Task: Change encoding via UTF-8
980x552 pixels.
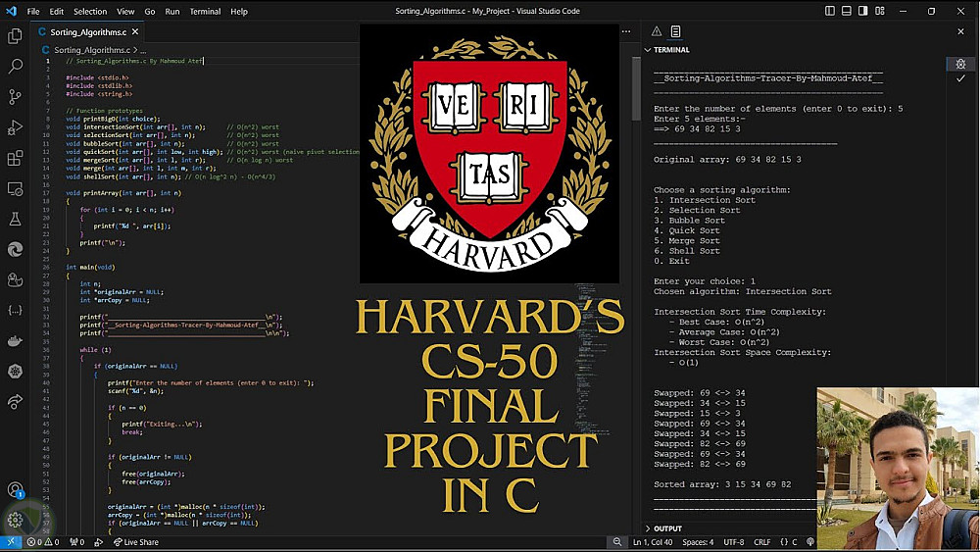Action: pos(734,542)
